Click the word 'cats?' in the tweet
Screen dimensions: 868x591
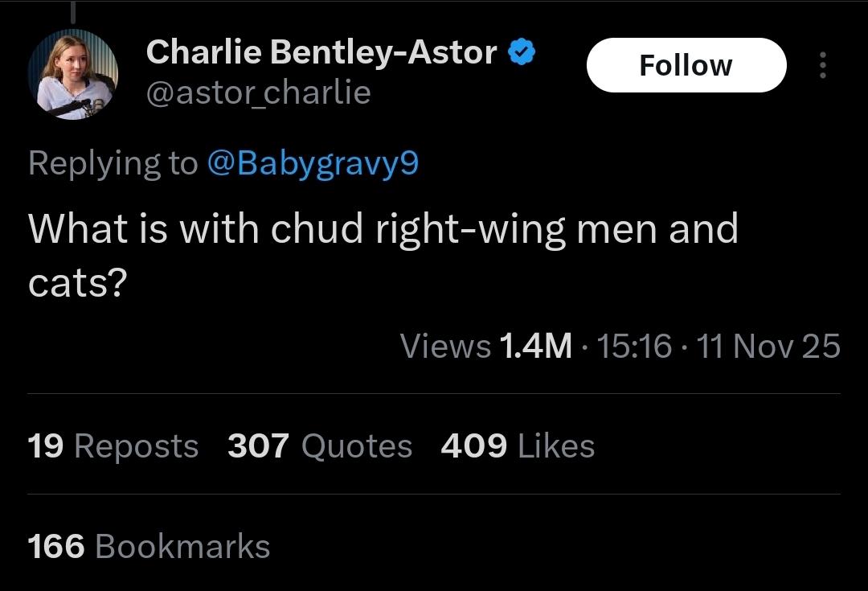tap(79, 282)
